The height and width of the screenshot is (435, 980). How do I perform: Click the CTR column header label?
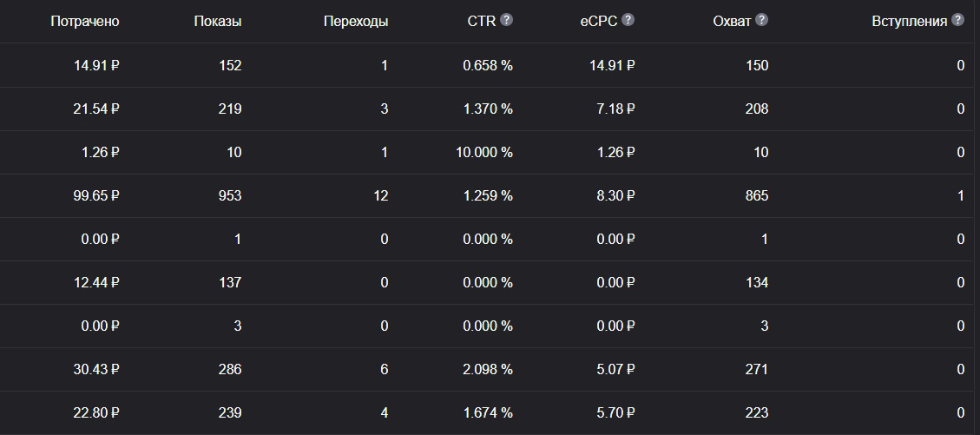tap(482, 21)
